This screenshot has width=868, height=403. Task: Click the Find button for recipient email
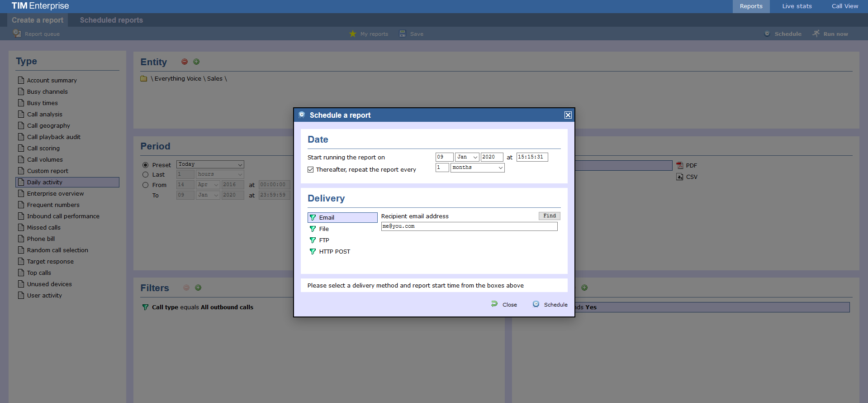(550, 216)
